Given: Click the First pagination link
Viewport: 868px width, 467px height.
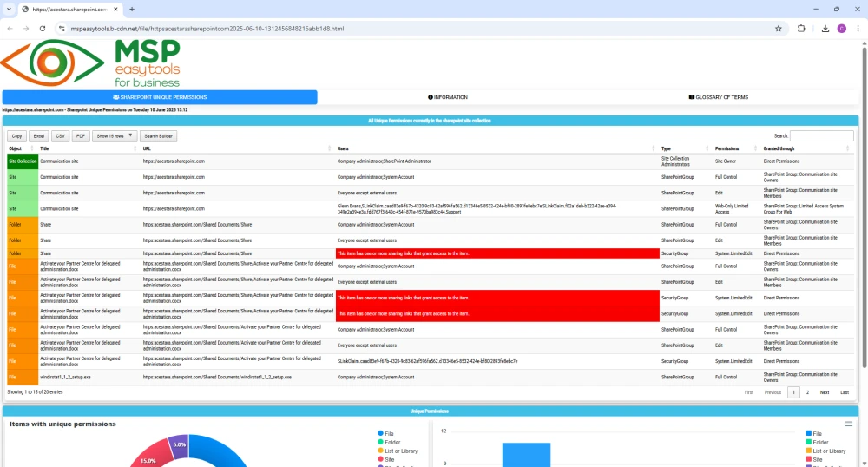Looking at the screenshot, I should pos(748,392).
